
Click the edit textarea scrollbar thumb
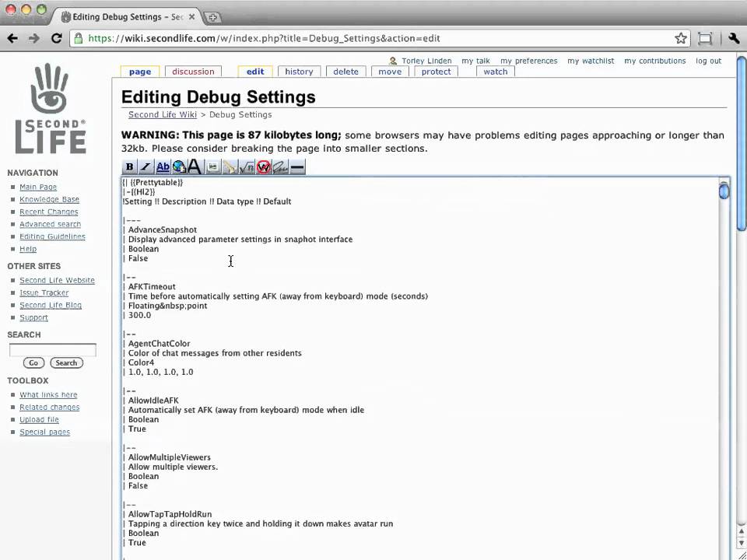click(724, 191)
